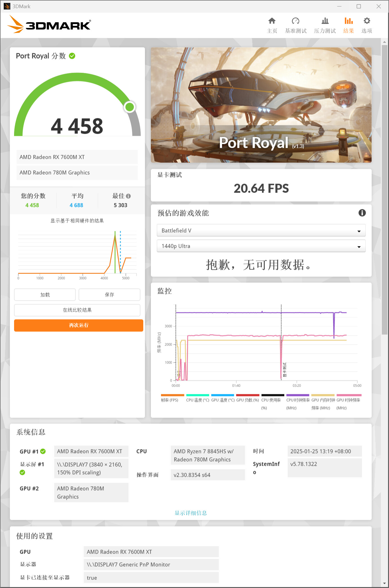Open the Options gear icon
The width and height of the screenshot is (389, 588).
(366, 21)
